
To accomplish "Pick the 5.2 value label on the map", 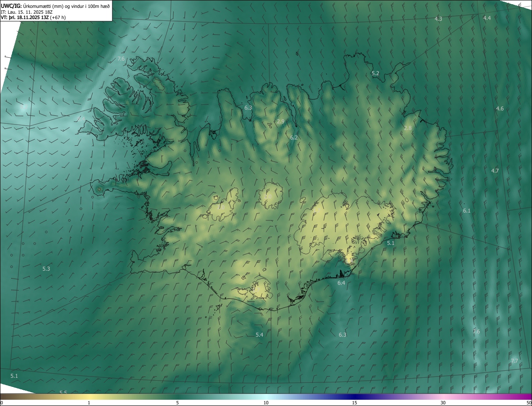I will [375, 73].
